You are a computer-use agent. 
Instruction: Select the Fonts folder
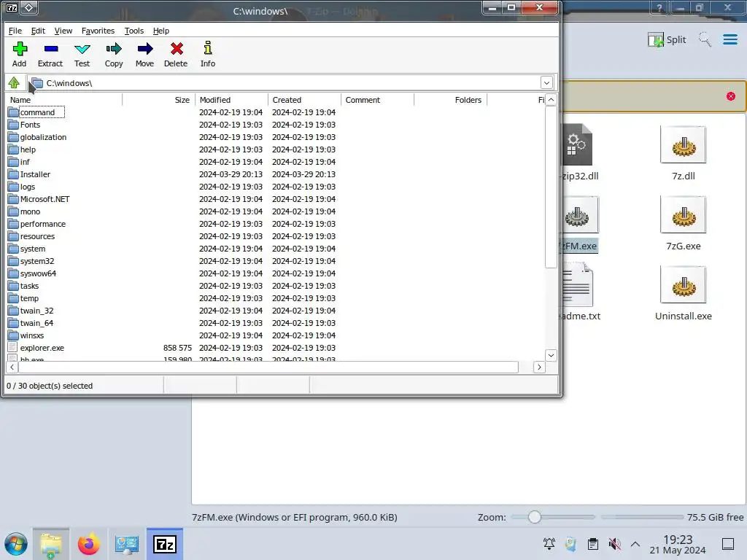tap(30, 125)
